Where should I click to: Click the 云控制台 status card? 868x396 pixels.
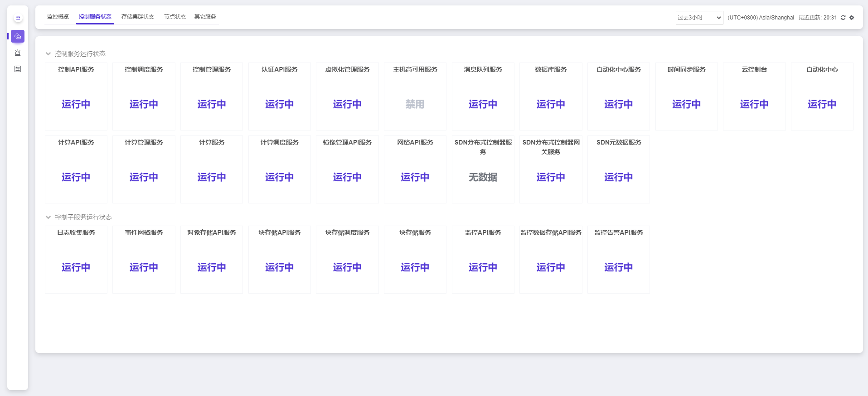pyautogui.click(x=754, y=97)
